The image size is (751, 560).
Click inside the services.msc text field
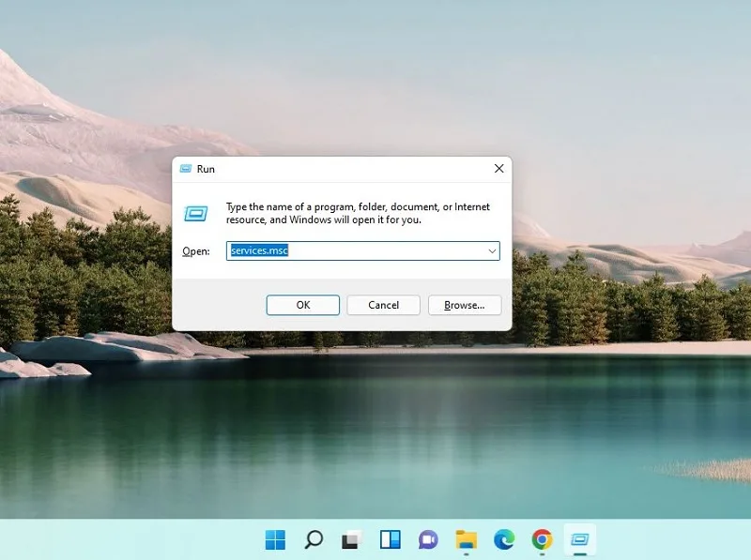click(357, 250)
